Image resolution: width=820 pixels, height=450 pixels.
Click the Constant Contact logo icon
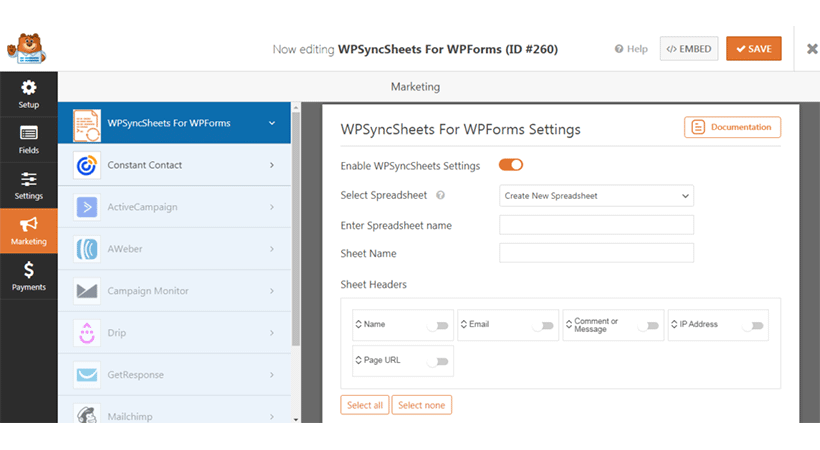point(87,165)
